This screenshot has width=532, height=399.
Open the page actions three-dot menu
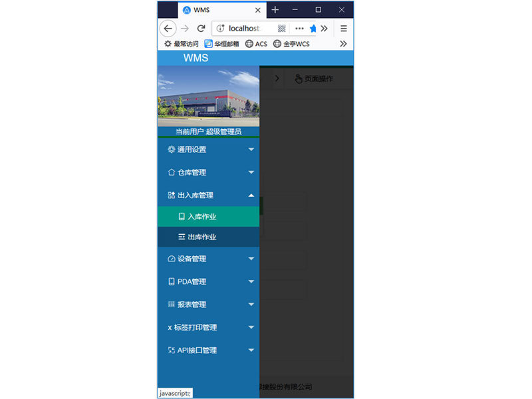(299, 29)
